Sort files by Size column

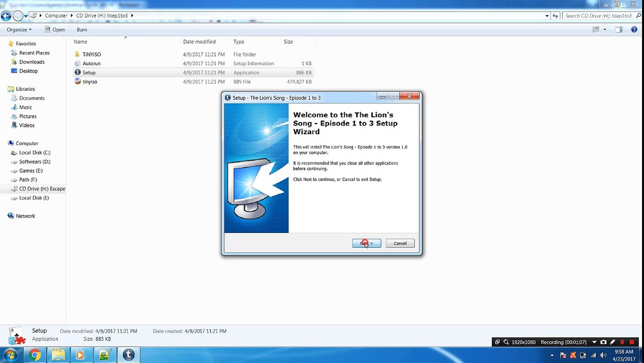[288, 42]
